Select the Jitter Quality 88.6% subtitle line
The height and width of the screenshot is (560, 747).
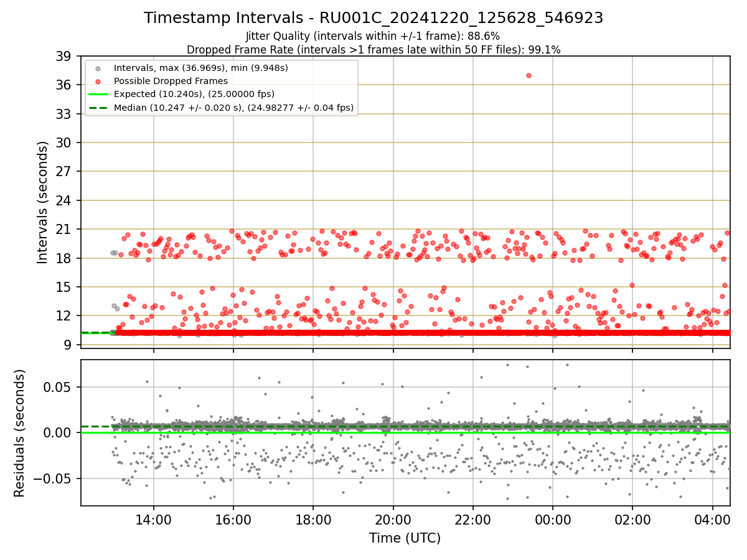coord(374,36)
